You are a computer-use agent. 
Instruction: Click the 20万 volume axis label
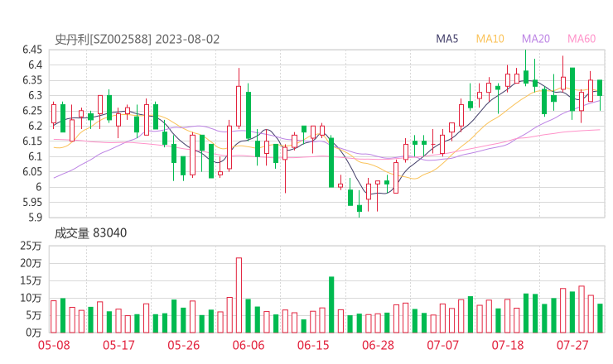point(31,263)
